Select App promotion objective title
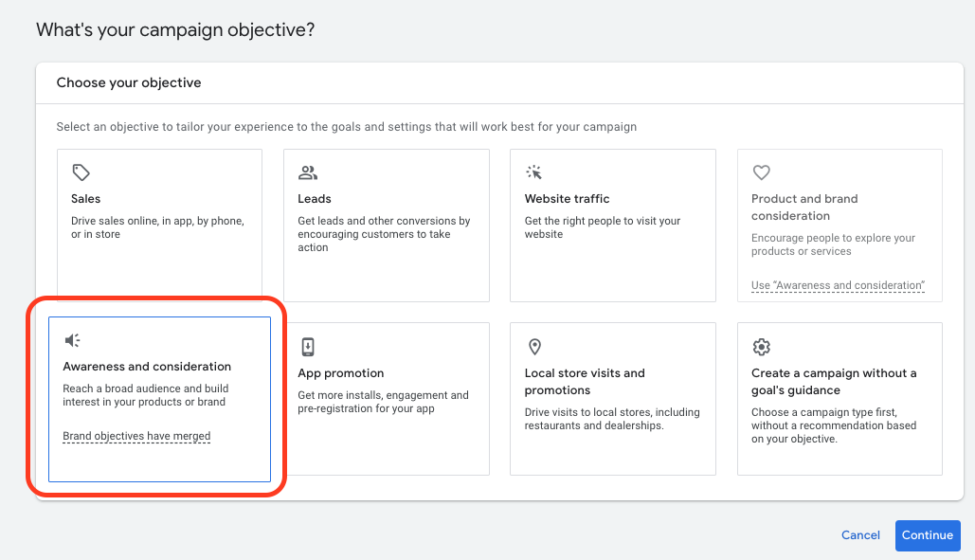Image resolution: width=975 pixels, height=560 pixels. [x=340, y=373]
